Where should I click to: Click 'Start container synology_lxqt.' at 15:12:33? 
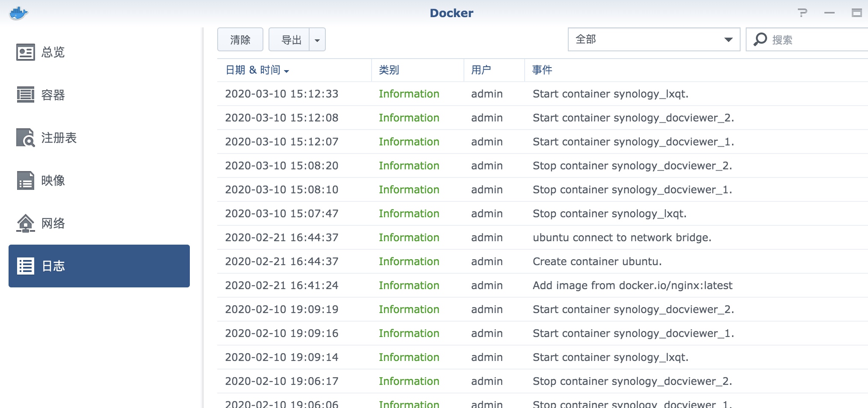click(611, 94)
